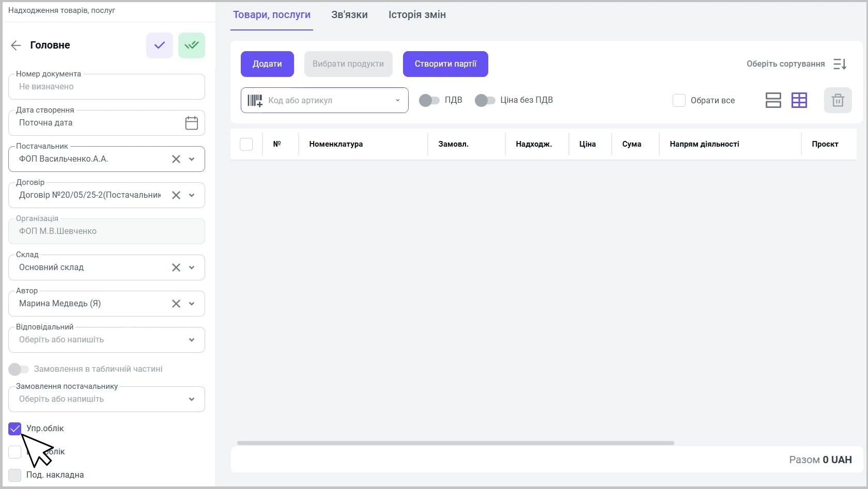Open the calendar date picker icon

click(192, 123)
